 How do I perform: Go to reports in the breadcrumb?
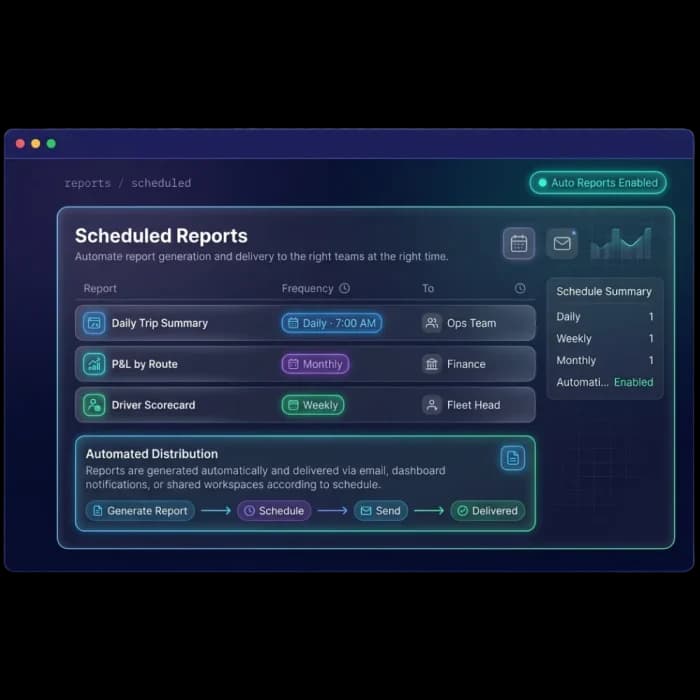click(x=88, y=183)
